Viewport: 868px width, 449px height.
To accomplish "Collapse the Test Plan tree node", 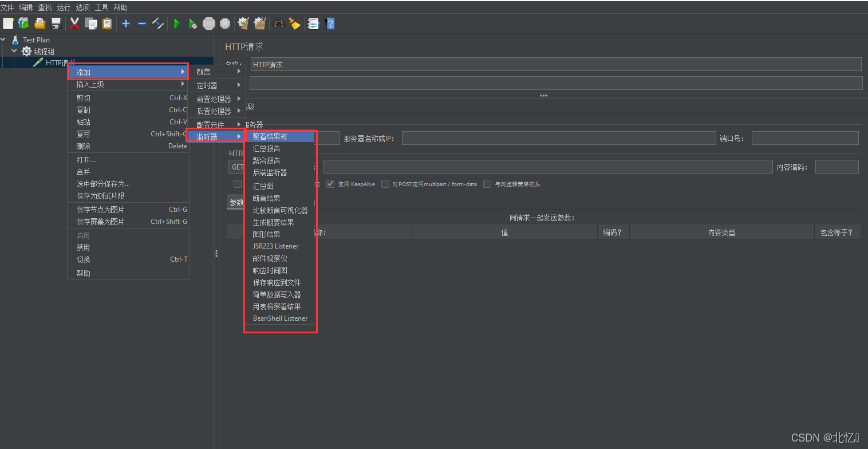I will point(4,40).
